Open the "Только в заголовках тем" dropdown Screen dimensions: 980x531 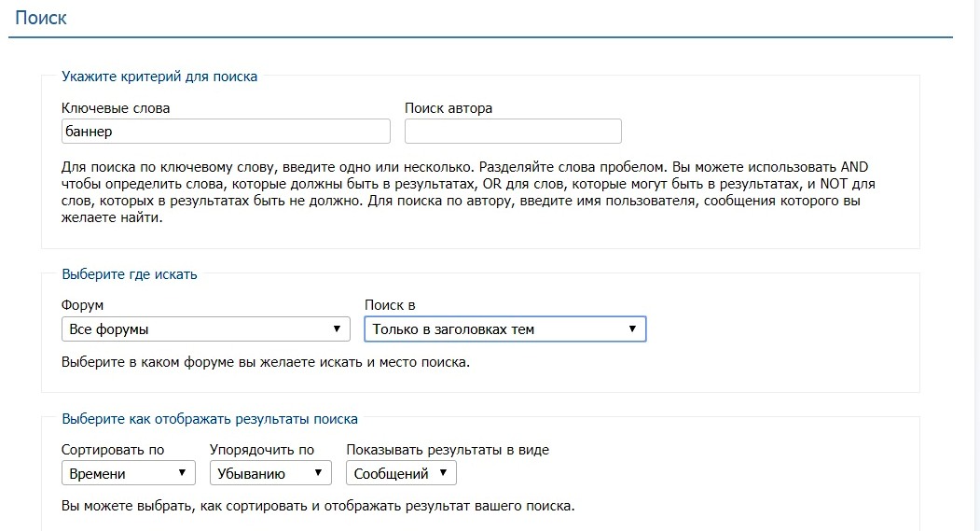pos(505,329)
